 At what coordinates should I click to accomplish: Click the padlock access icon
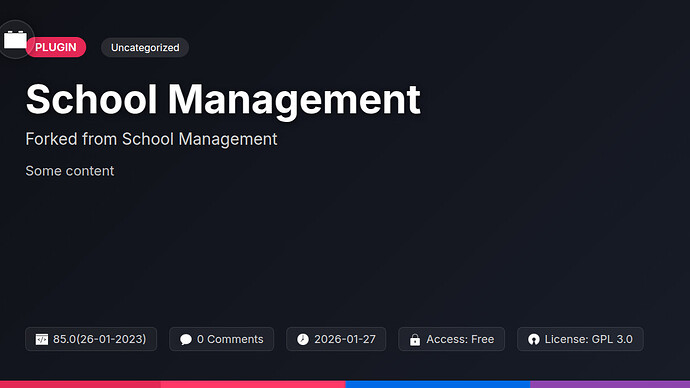pos(415,339)
